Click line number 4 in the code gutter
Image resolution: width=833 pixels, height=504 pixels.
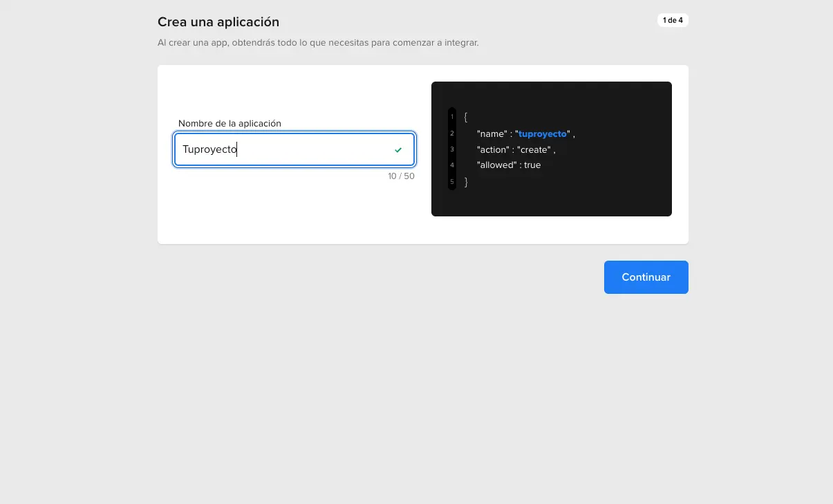452,165
